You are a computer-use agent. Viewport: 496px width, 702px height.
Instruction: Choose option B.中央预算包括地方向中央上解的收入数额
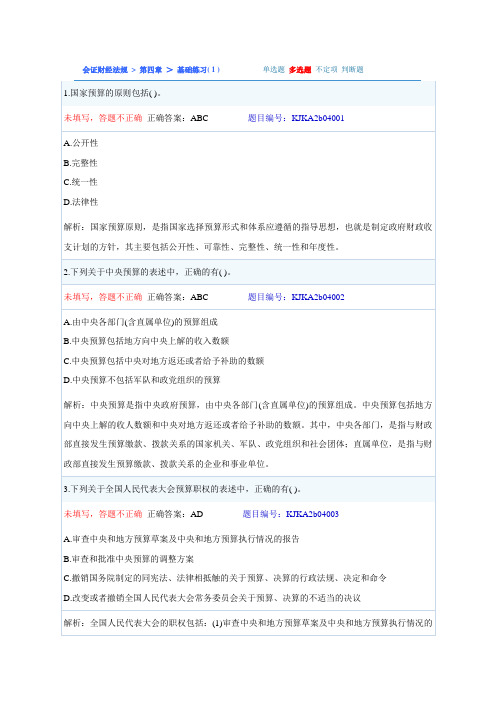click(146, 341)
